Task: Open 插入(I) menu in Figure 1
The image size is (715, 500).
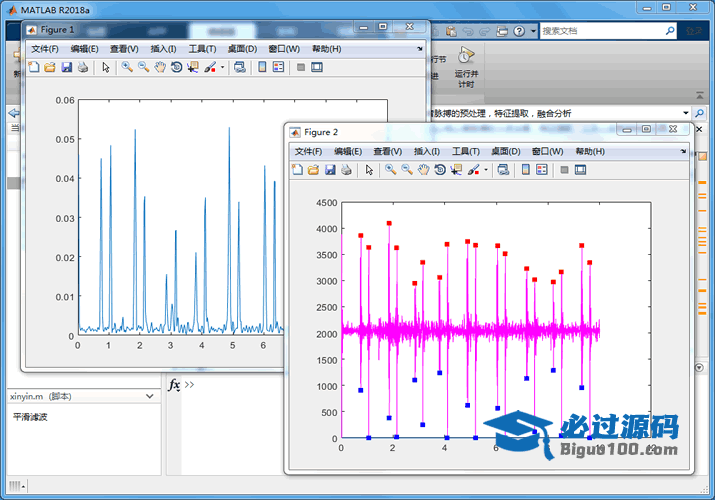Action: [163, 49]
